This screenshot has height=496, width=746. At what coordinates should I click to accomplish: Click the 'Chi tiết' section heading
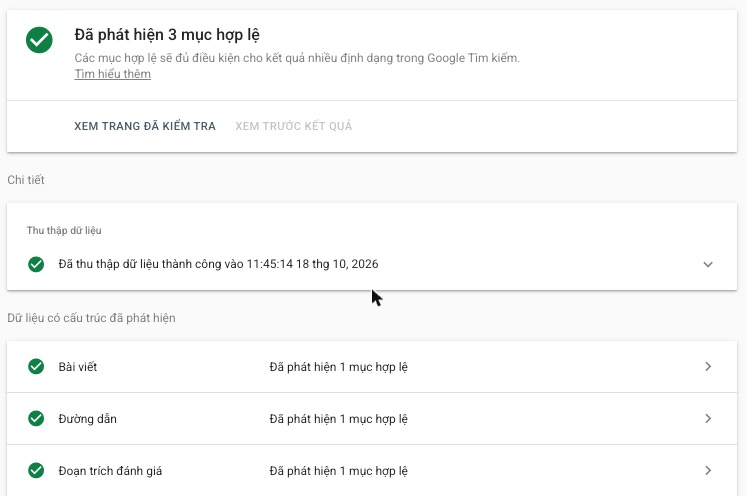click(x=26, y=180)
